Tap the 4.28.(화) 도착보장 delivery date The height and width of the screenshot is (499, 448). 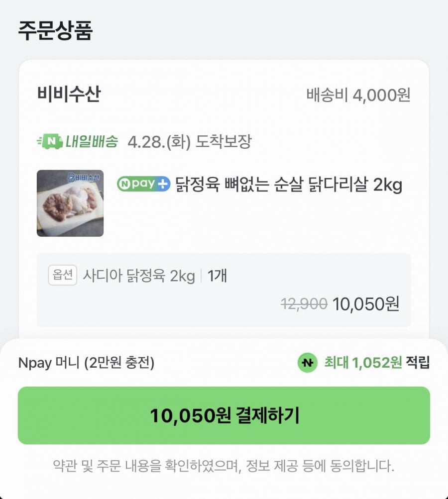[x=189, y=142]
